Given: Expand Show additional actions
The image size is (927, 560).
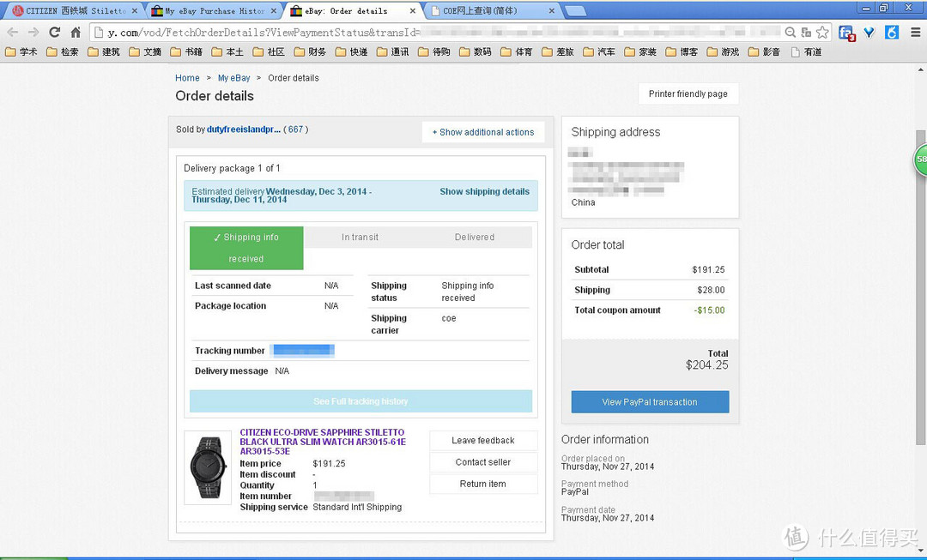Looking at the screenshot, I should pyautogui.click(x=483, y=132).
